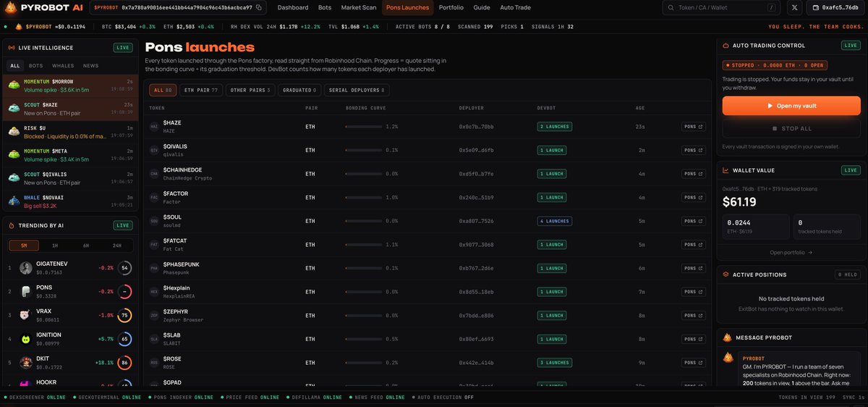Click the $HAZE token badge icon

pos(154,127)
